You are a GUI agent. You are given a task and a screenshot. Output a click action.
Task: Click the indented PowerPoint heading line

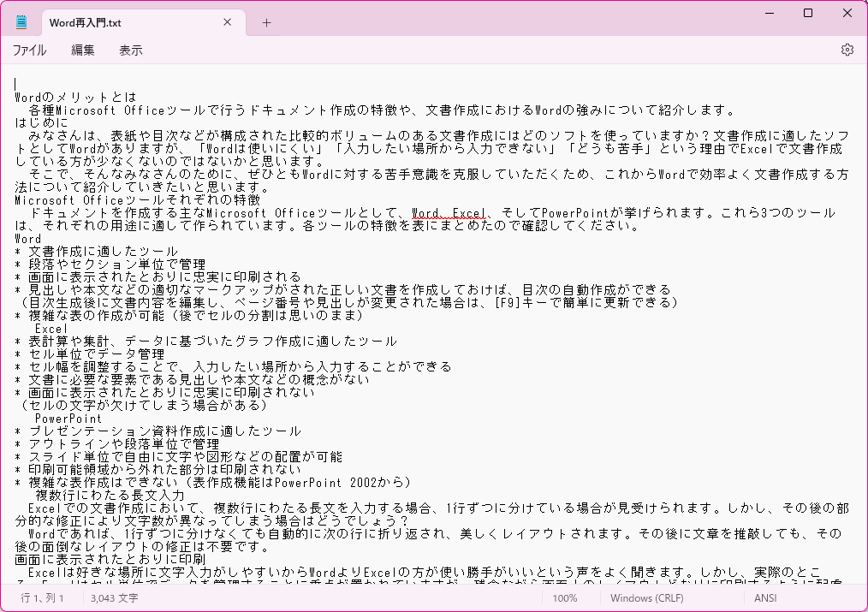[x=68, y=419]
